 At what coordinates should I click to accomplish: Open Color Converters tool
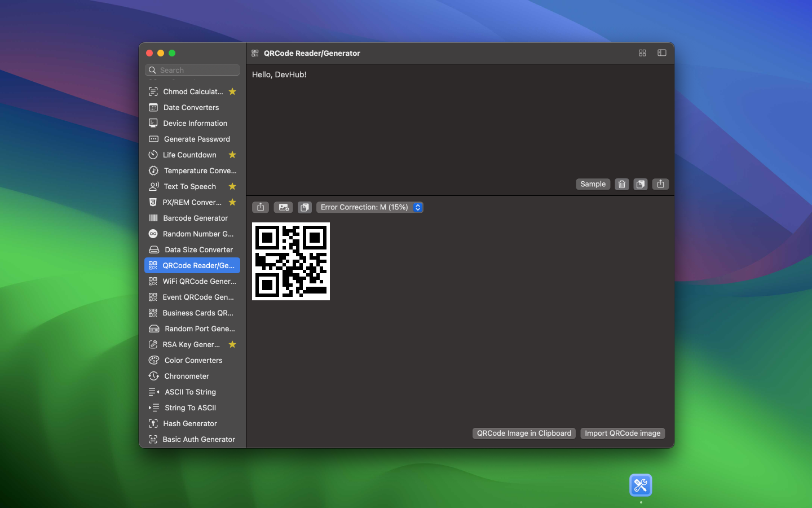pyautogui.click(x=192, y=360)
